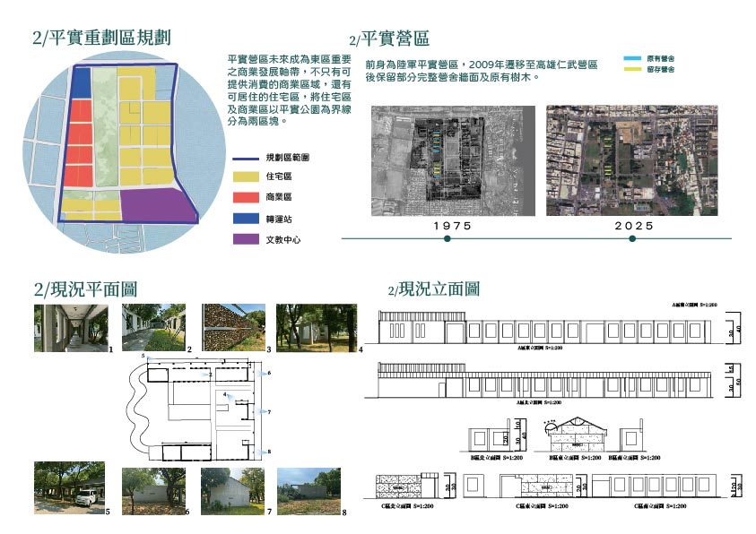The width and height of the screenshot is (756, 534).
Task: Open site photo 2 of the garden path
Action: (x=154, y=327)
